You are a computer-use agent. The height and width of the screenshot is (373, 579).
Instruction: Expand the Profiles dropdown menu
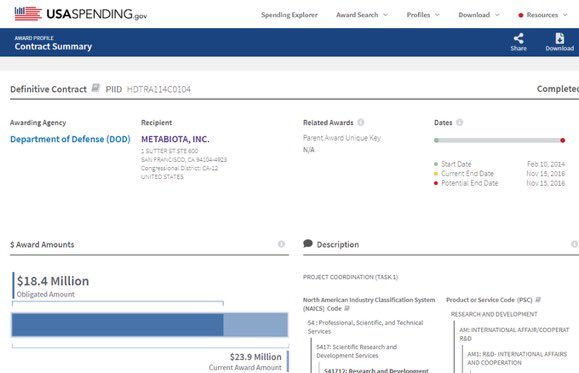[423, 15]
